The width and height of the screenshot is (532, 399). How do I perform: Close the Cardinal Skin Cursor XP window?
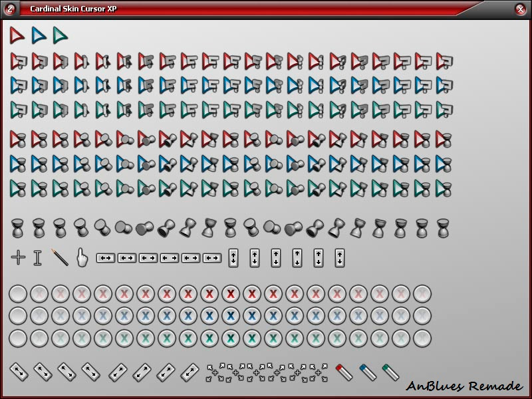click(x=521, y=9)
